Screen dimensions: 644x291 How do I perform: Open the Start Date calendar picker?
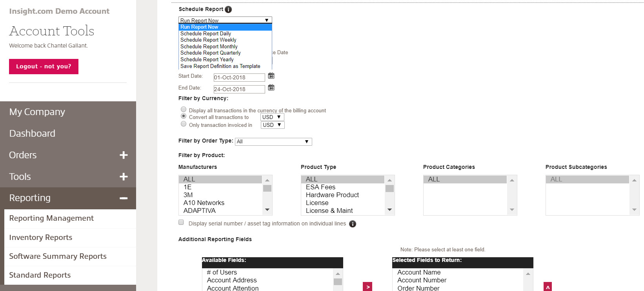point(271,76)
